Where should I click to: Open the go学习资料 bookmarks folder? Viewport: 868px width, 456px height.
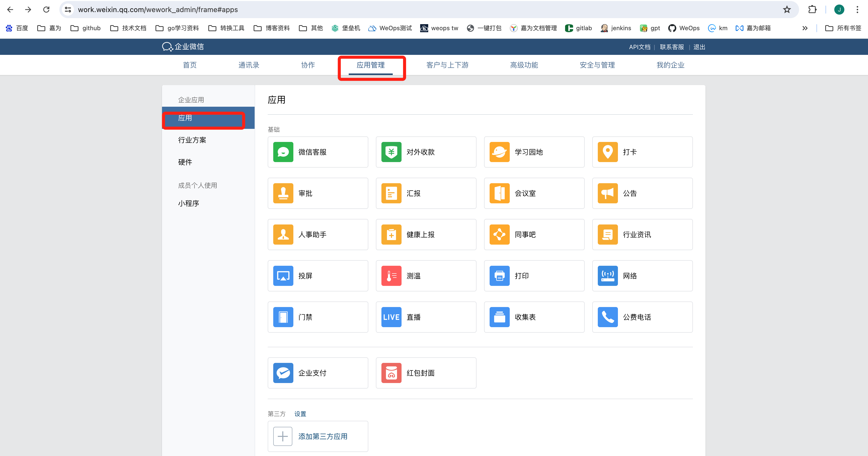177,28
